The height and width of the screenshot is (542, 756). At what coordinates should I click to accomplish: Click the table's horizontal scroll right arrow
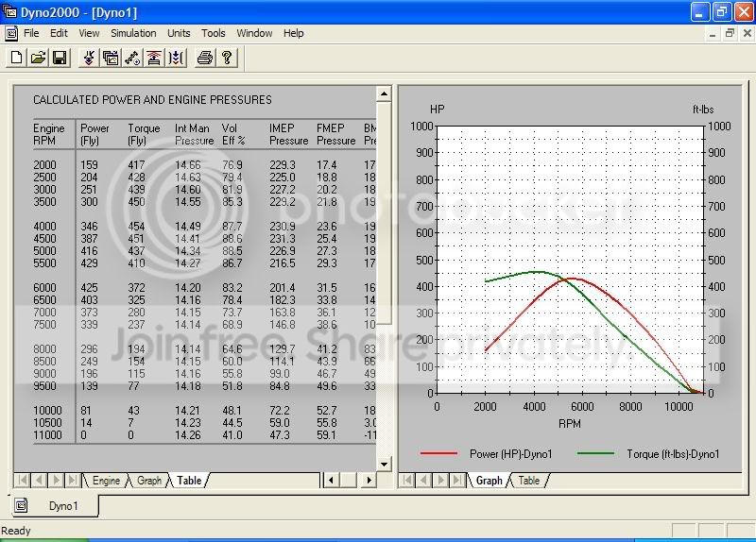pyautogui.click(x=369, y=480)
